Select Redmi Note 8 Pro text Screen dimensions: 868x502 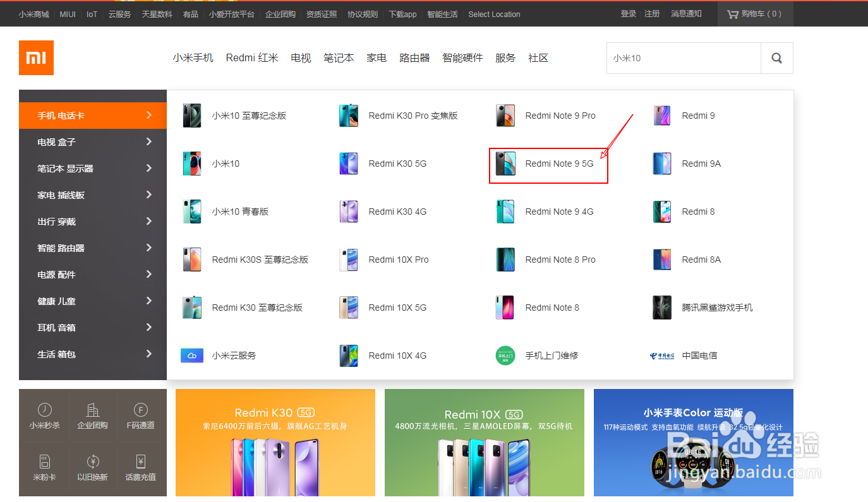click(560, 260)
